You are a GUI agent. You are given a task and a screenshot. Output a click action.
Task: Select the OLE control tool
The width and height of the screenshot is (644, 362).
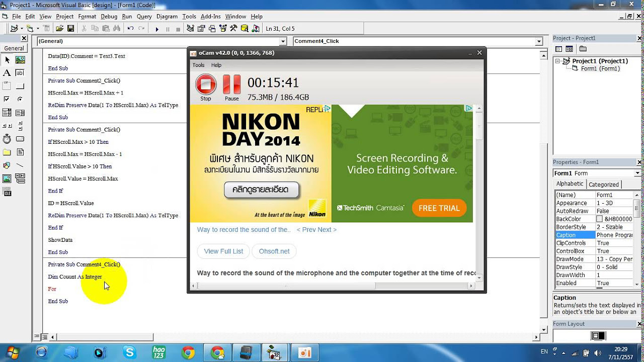7,192
